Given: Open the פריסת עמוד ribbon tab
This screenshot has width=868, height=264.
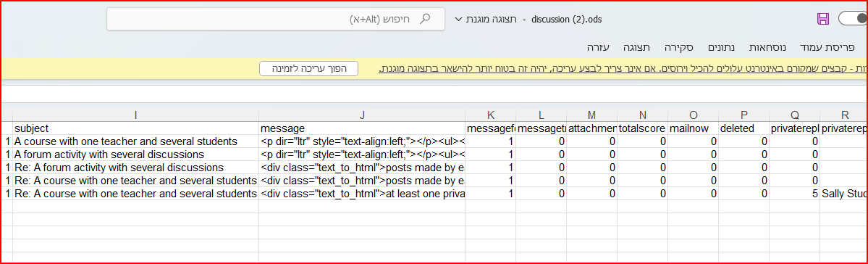Looking at the screenshot, I should (x=827, y=48).
